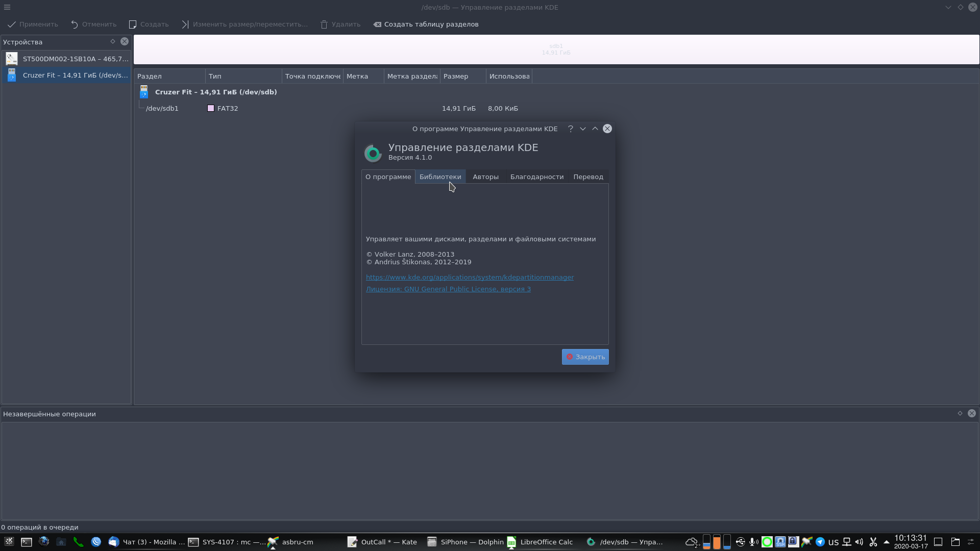Open the hamburger menu in the title bar
The image size is (980, 551).
(7, 7)
